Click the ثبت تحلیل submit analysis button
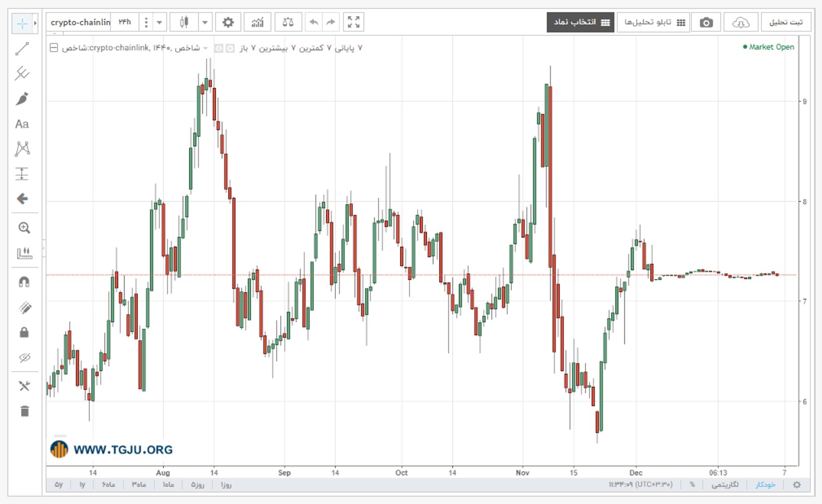Viewport: 822px width, 504px height. pyautogui.click(x=786, y=22)
